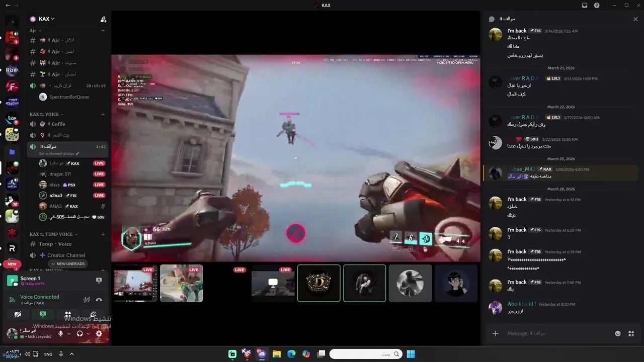Launch Microsoft Edge from the taskbar

click(x=291, y=354)
